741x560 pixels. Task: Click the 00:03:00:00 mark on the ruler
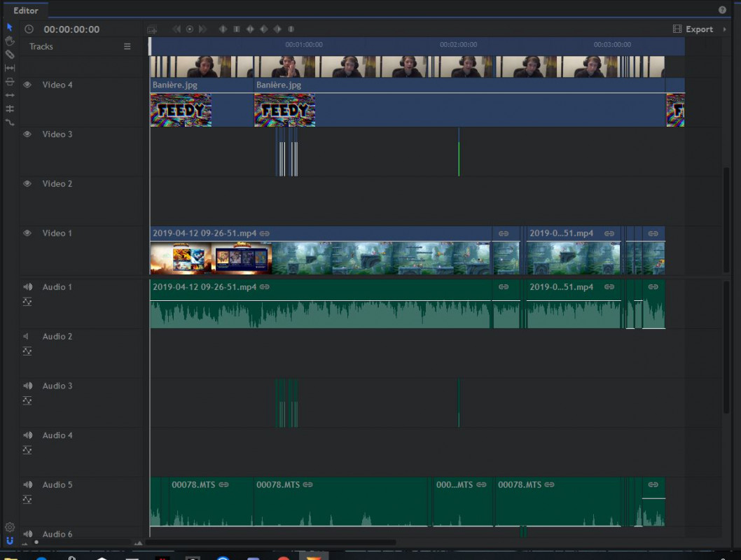[612, 45]
